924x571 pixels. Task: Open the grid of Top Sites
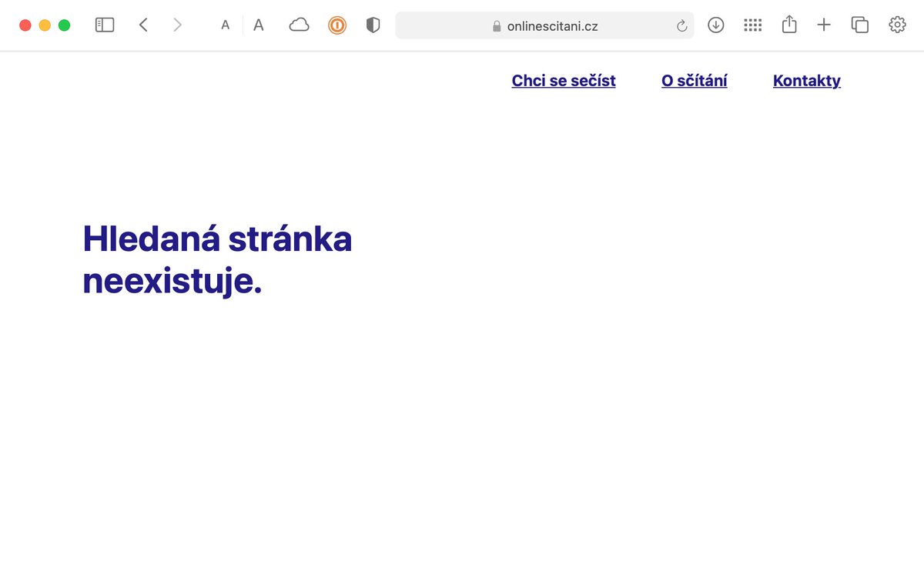coord(753,25)
